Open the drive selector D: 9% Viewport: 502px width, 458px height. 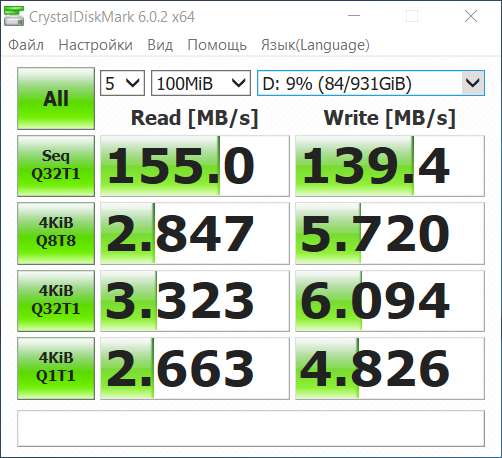tap(371, 83)
